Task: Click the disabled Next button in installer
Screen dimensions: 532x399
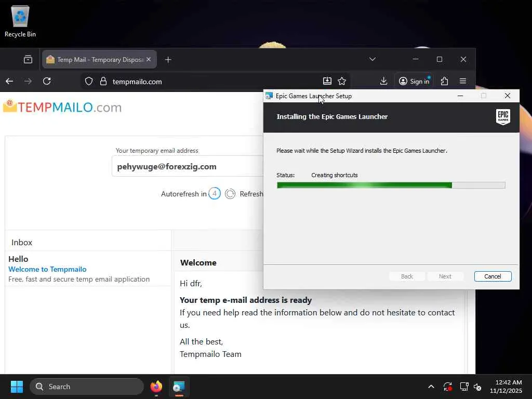Action: [445, 276]
